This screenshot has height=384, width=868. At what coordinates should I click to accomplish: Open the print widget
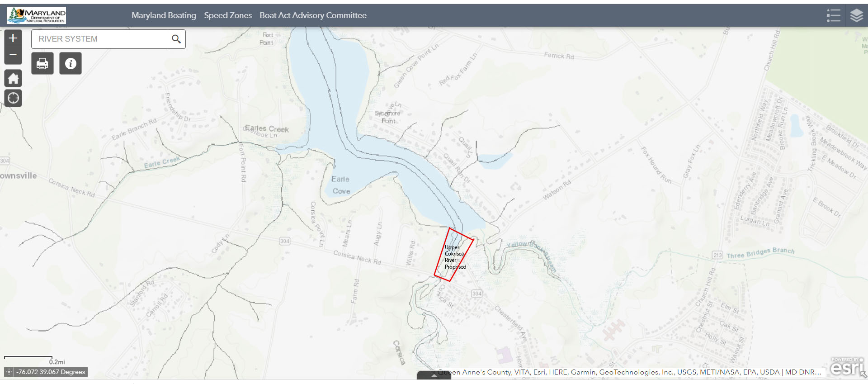point(42,63)
